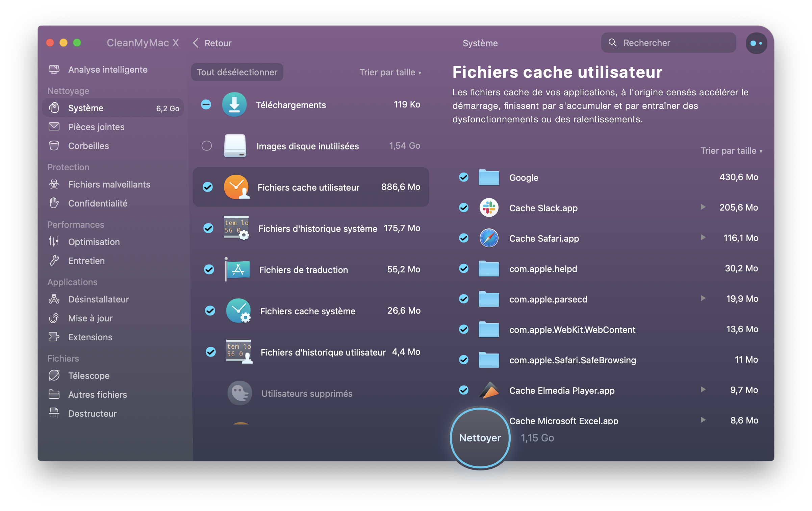Select the com.apple.WebKit.WebContent row text
The height and width of the screenshot is (511, 812).
pos(572,330)
